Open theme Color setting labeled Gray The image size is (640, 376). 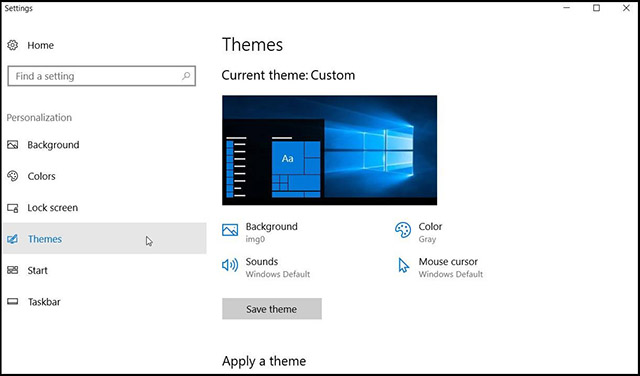coord(430,232)
